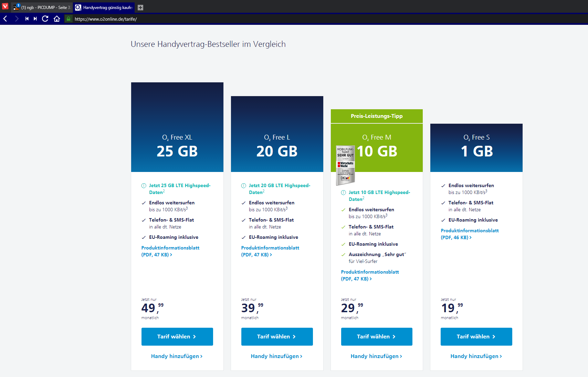Image resolution: width=588 pixels, height=377 pixels.
Task: Click info icon beside 20 GB LTE offer
Action: pos(244,186)
